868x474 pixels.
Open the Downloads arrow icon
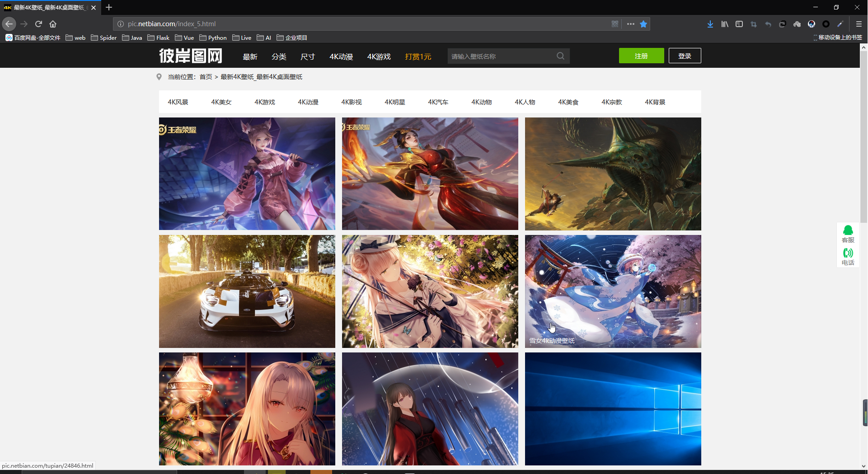point(710,24)
